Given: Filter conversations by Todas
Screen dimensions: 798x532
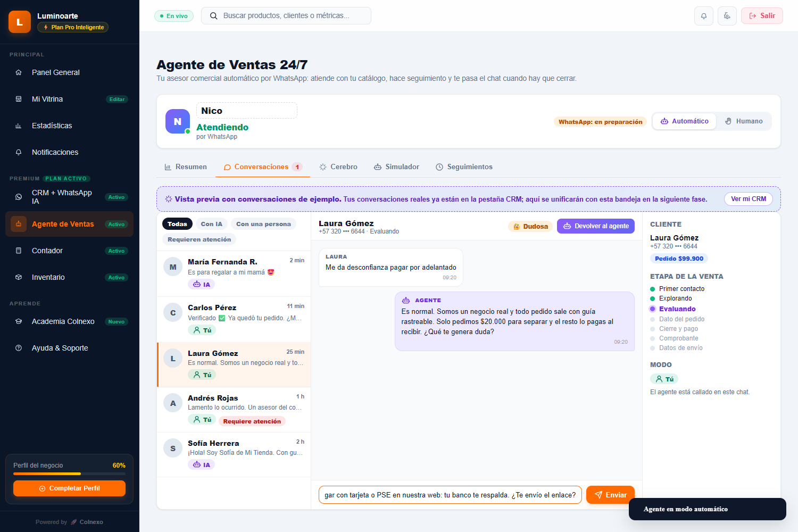Looking at the screenshot, I should click(x=177, y=224).
